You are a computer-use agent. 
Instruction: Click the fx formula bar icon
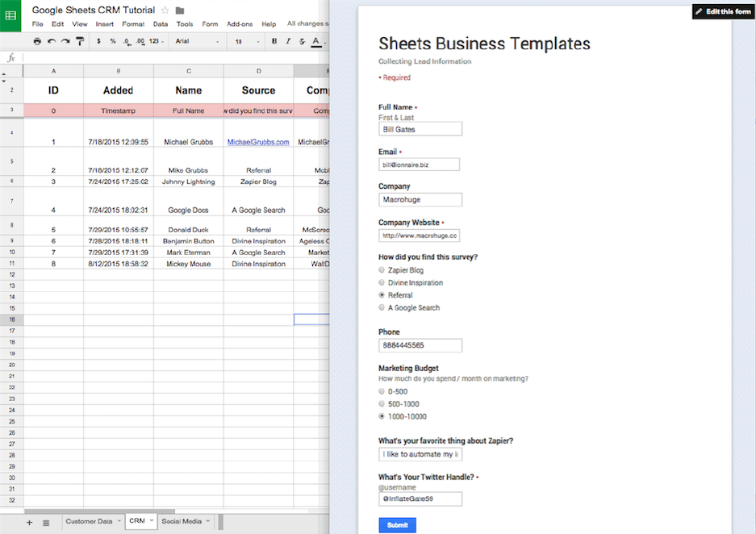pos(11,58)
